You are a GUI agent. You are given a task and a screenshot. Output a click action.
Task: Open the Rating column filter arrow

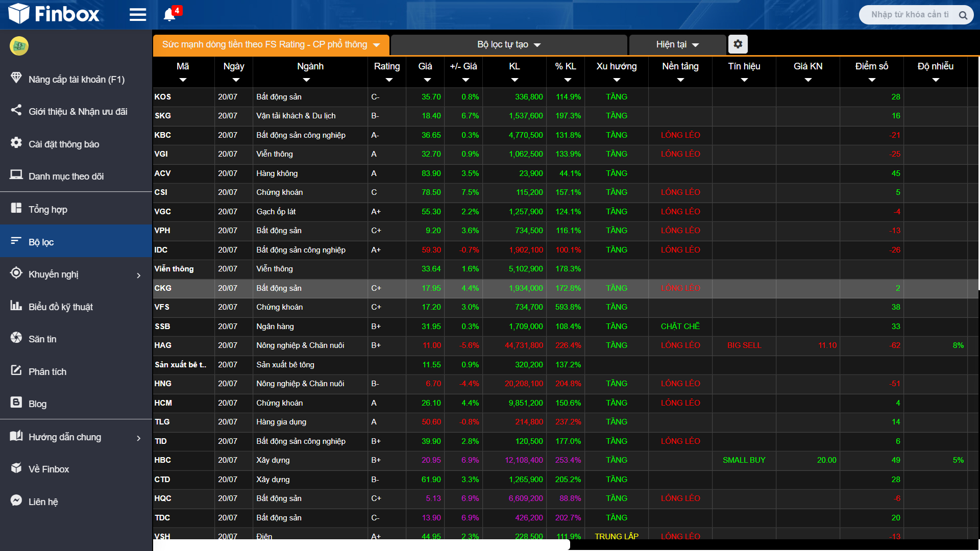pos(389,80)
